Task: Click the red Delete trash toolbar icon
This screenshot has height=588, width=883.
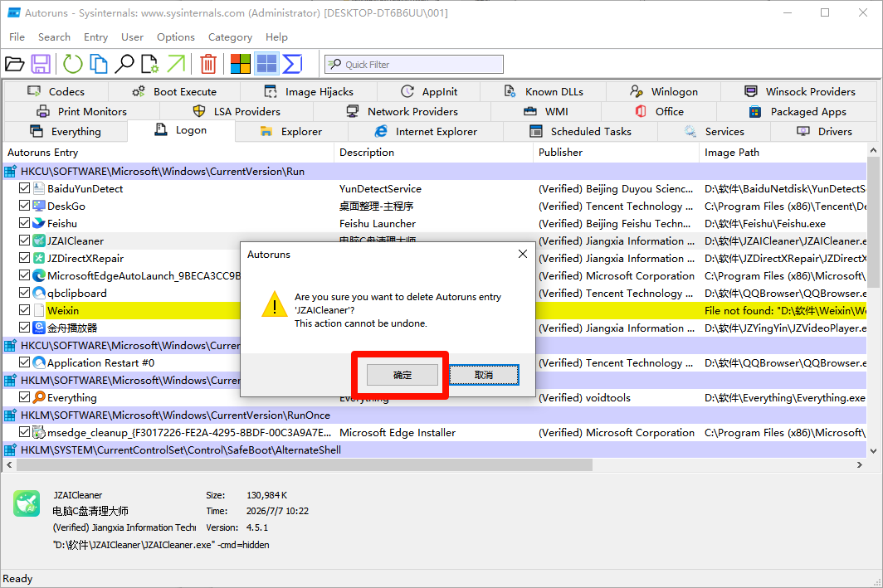Action: coord(208,64)
